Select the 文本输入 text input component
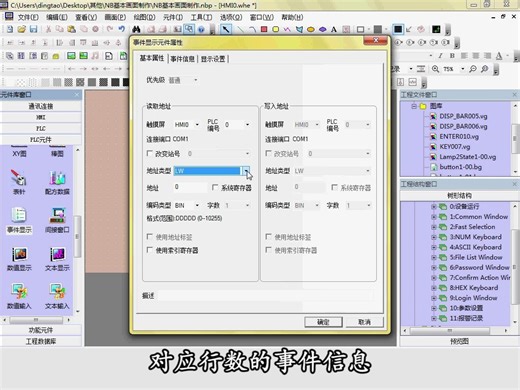 click(x=57, y=296)
